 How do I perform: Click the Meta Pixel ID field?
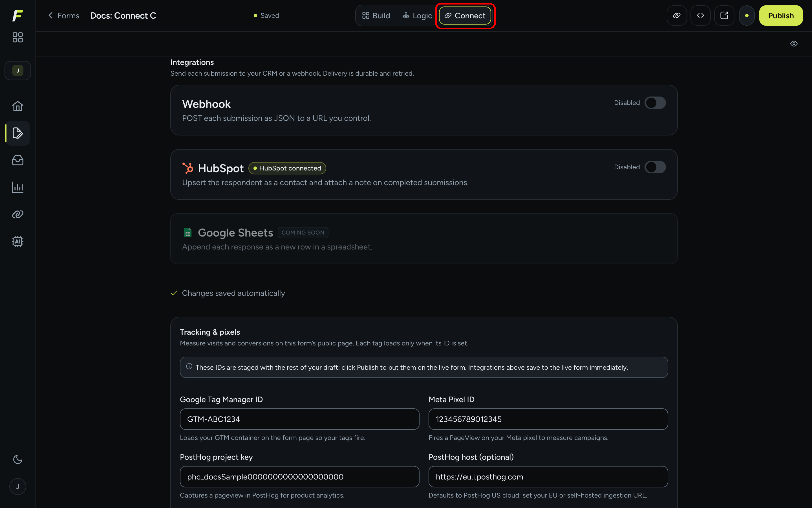(548, 419)
